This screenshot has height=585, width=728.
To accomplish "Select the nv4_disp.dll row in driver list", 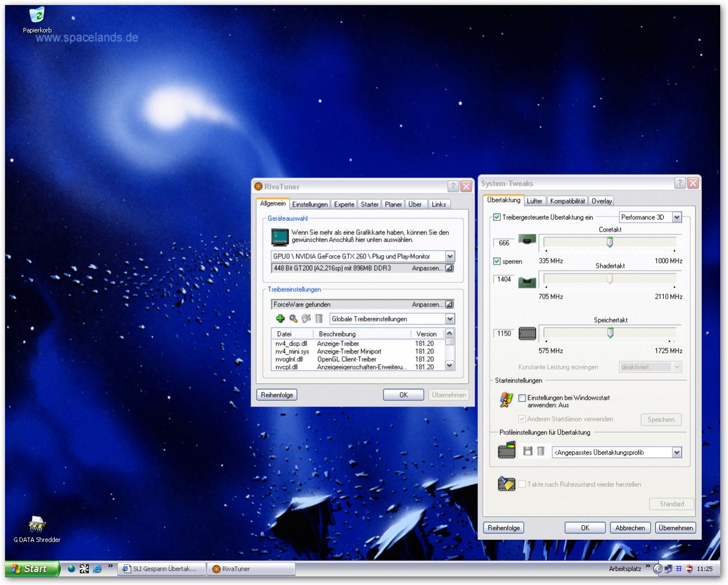I will coord(358,343).
